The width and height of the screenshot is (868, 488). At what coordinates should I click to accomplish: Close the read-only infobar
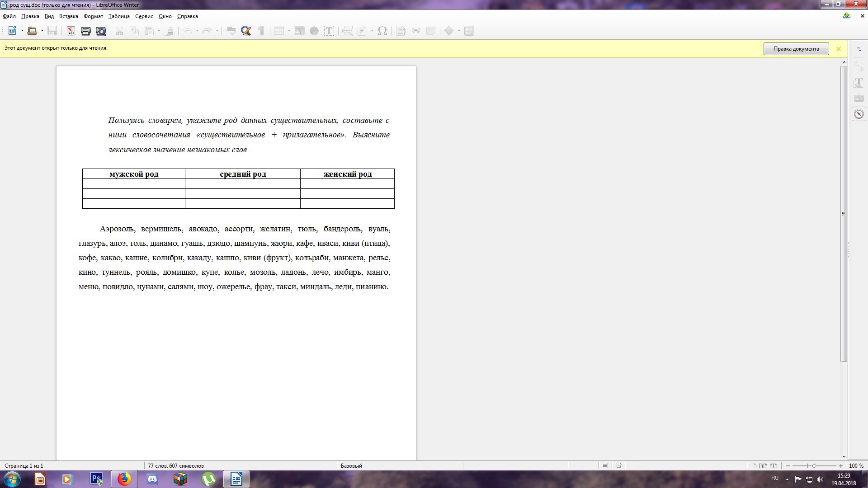[839, 49]
